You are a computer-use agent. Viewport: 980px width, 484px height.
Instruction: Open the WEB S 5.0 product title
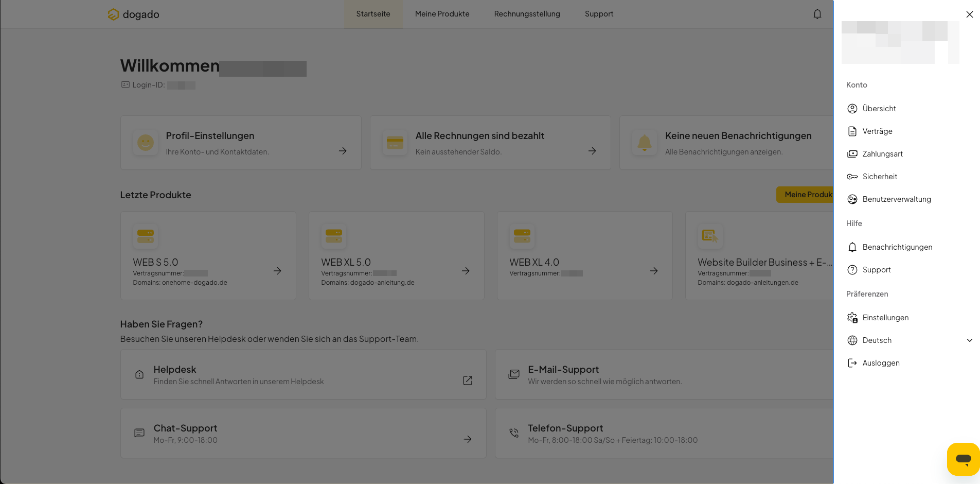[x=155, y=263]
